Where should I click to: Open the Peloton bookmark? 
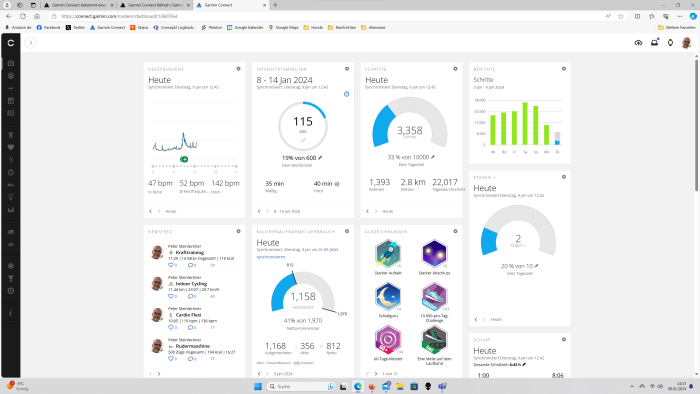(212, 28)
